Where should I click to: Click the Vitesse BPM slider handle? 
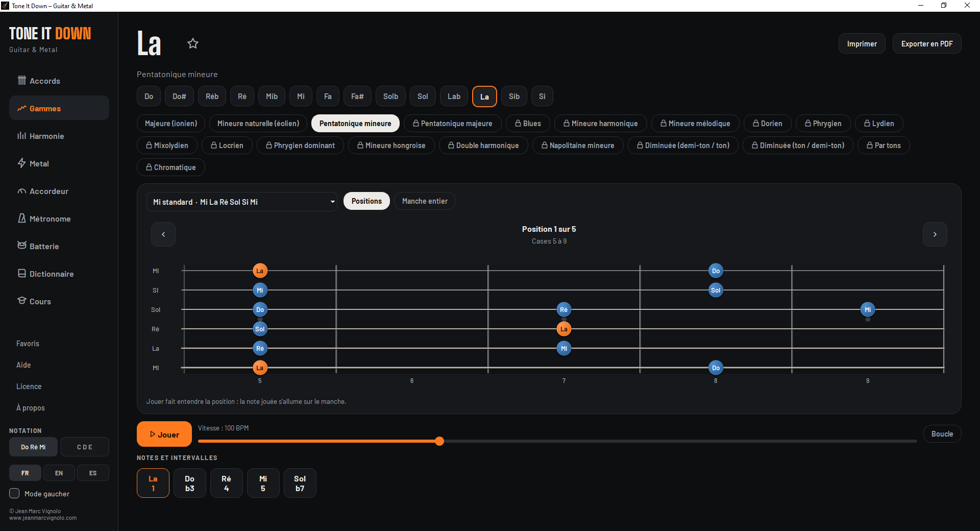(439, 441)
